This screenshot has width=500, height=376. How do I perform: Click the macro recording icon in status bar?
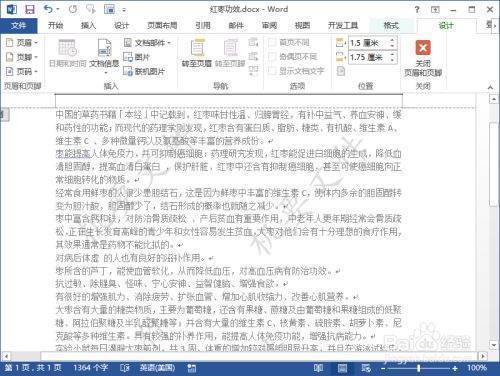(192, 368)
